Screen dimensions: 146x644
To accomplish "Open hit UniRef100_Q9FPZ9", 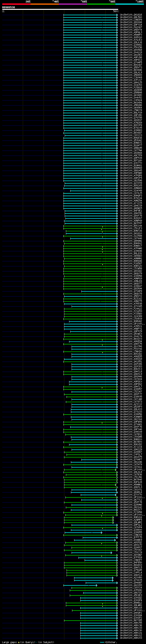I will coord(131,331).
